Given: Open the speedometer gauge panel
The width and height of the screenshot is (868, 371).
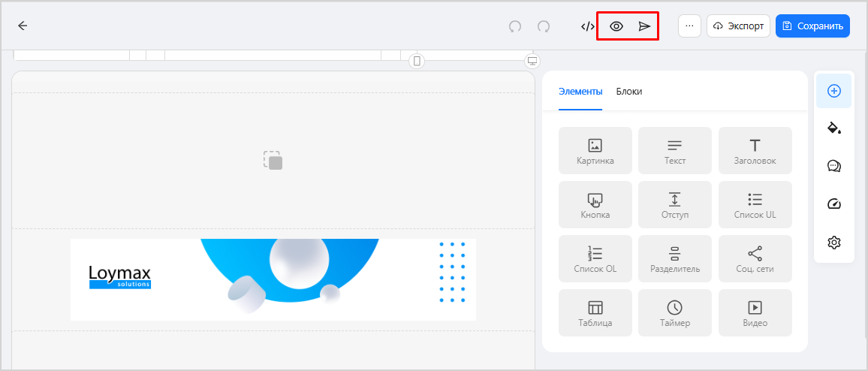Looking at the screenshot, I should coord(833,204).
